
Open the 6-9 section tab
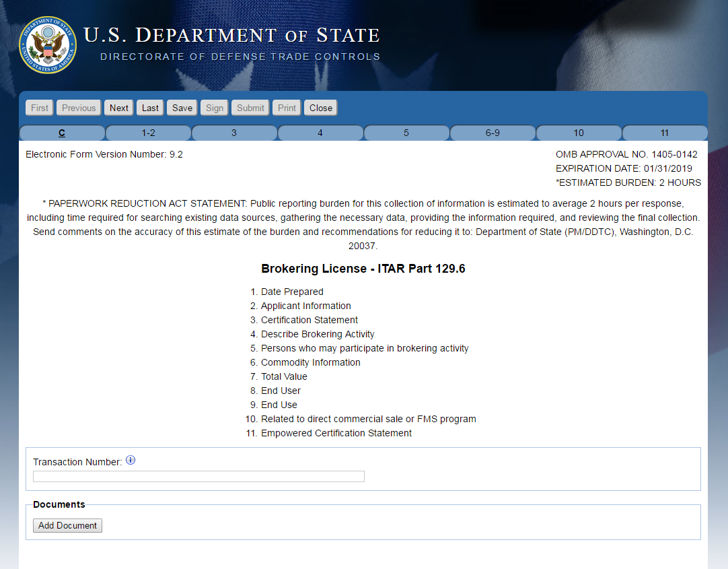pyautogui.click(x=493, y=133)
